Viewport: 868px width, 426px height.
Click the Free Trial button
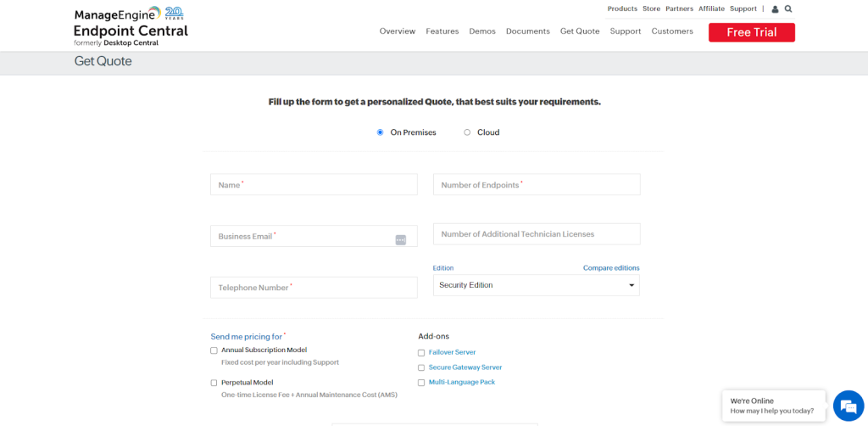click(752, 32)
